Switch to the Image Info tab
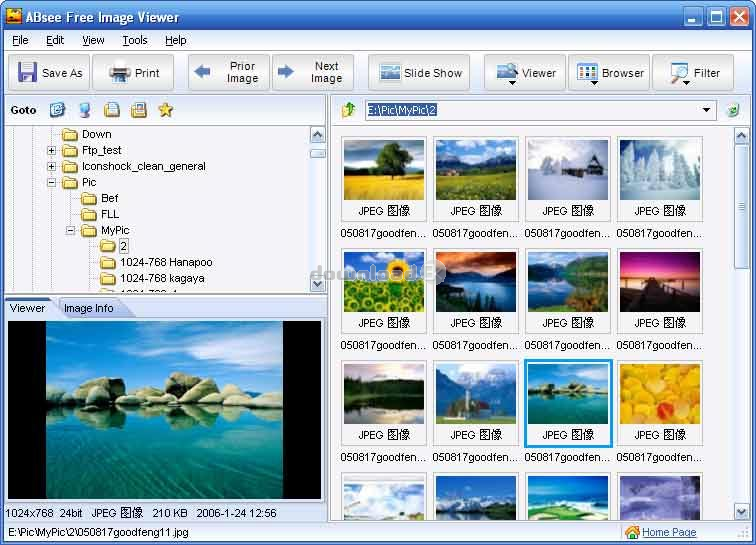This screenshot has width=756, height=545. pos(89,308)
